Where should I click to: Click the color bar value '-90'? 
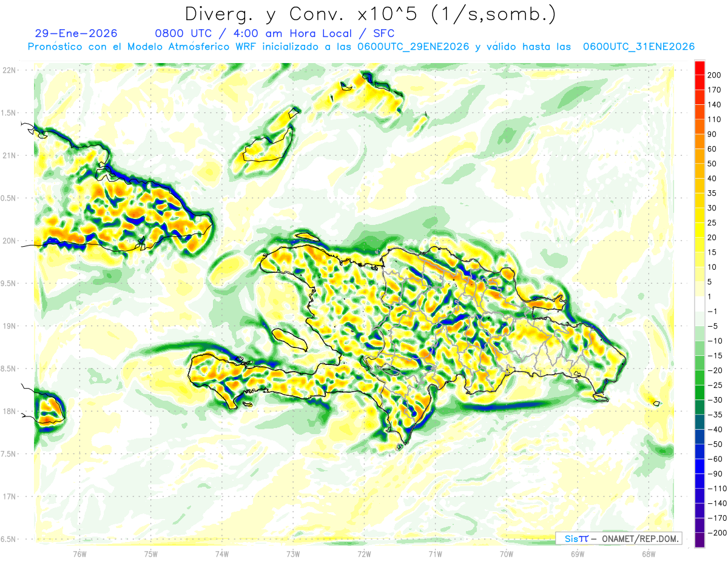pos(716,473)
